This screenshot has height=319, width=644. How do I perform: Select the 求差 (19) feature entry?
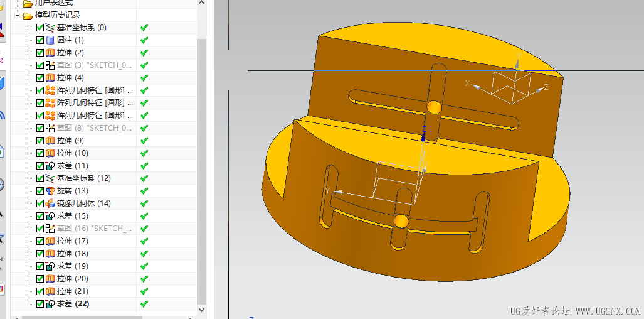(x=73, y=266)
